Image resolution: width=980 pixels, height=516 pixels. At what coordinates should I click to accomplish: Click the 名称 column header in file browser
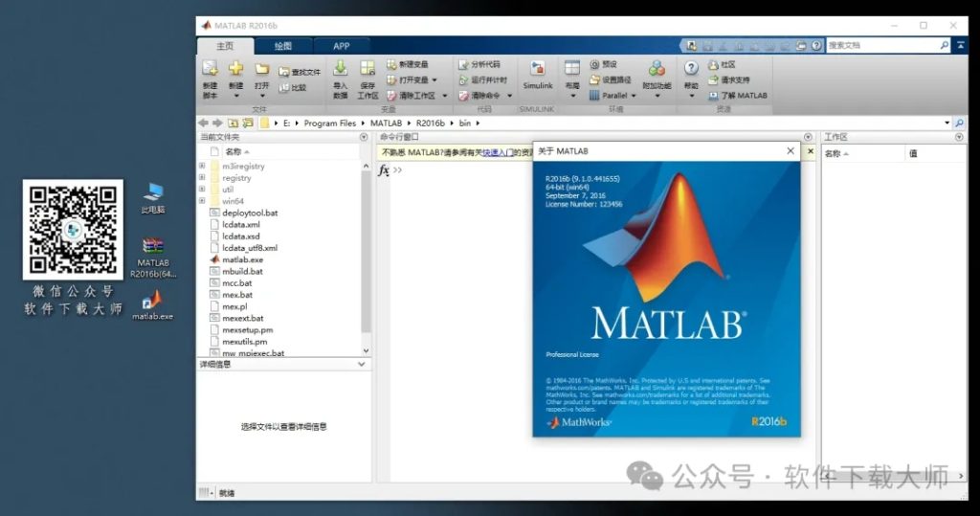click(234, 151)
